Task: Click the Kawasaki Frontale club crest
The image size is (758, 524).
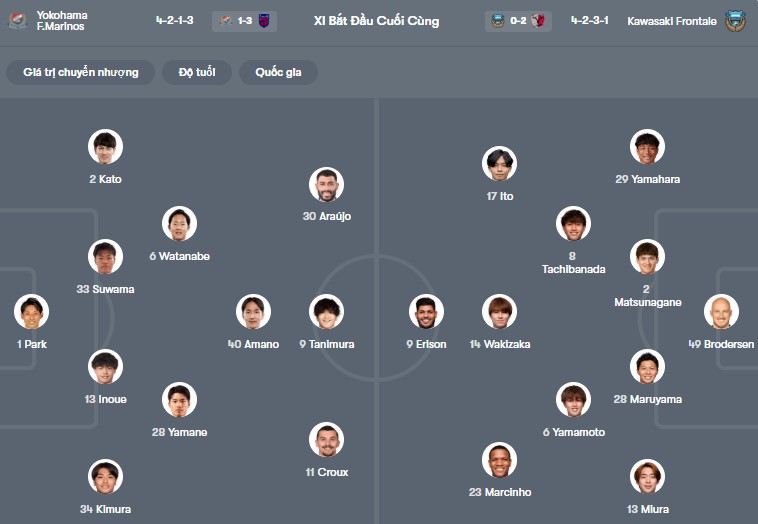Action: [735, 20]
